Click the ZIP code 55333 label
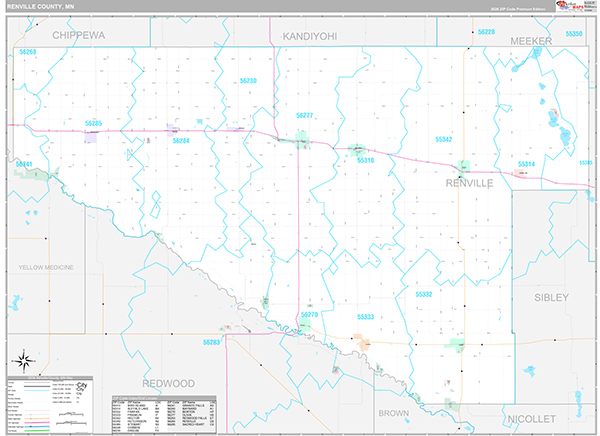Screen dimensions: 600x436 pyautogui.click(x=365, y=317)
